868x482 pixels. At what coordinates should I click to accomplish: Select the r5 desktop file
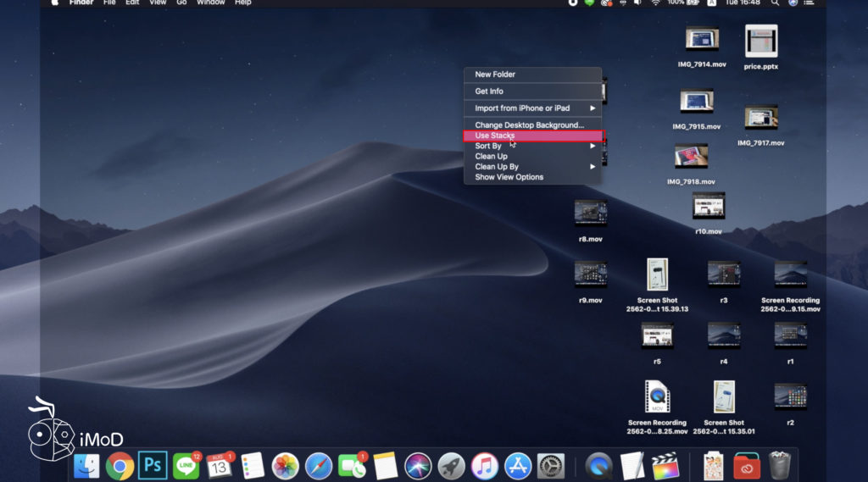(x=657, y=336)
